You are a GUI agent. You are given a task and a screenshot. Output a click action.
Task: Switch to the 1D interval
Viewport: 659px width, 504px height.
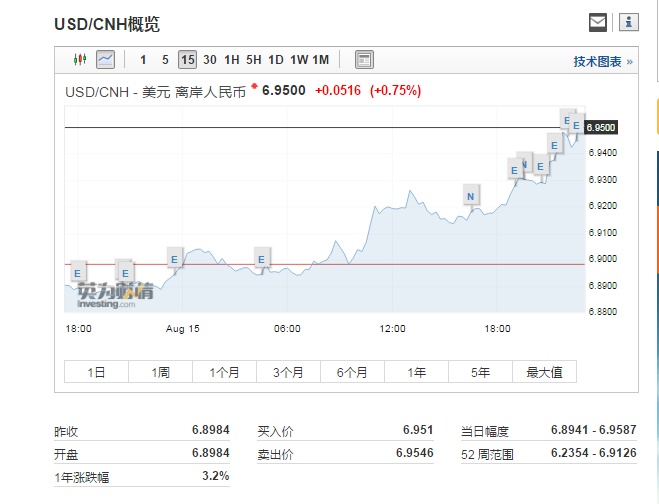[276, 60]
